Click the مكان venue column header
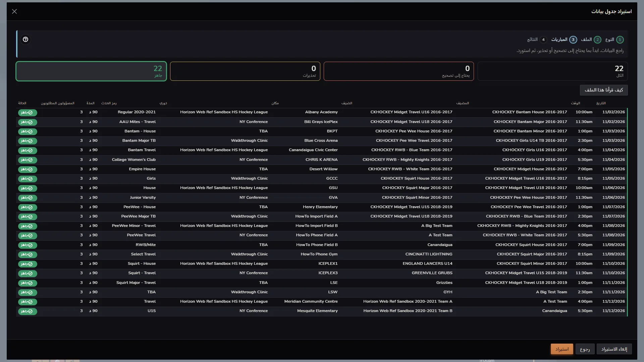The width and height of the screenshot is (644, 362). [275, 103]
